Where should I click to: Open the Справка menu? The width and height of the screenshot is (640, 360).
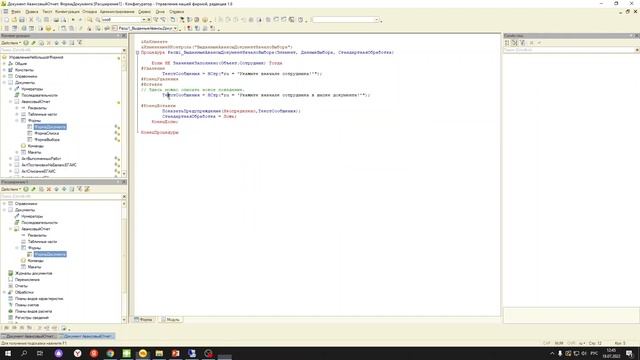click(x=177, y=12)
